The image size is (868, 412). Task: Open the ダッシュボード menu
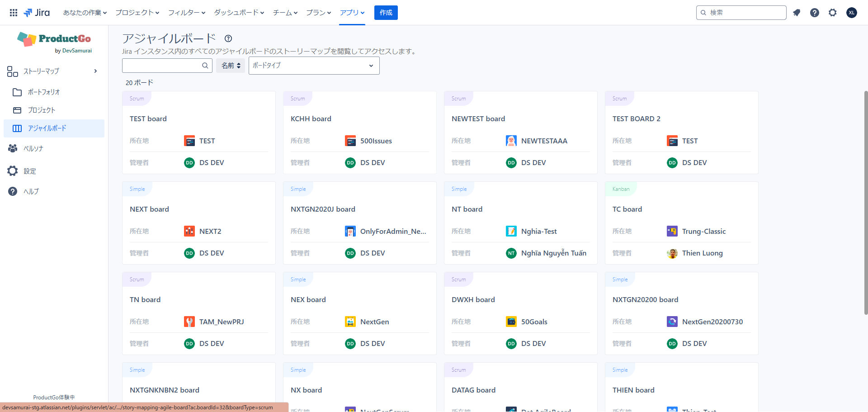pyautogui.click(x=239, y=13)
